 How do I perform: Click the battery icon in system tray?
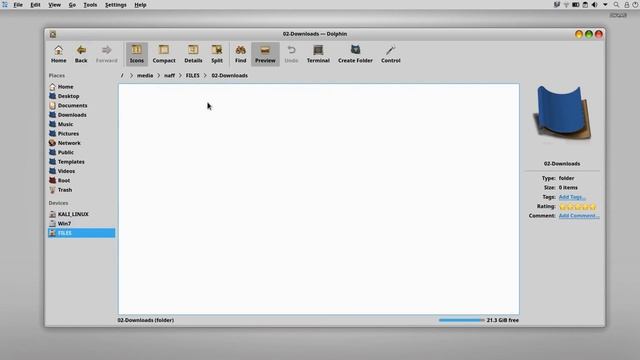(576, 5)
